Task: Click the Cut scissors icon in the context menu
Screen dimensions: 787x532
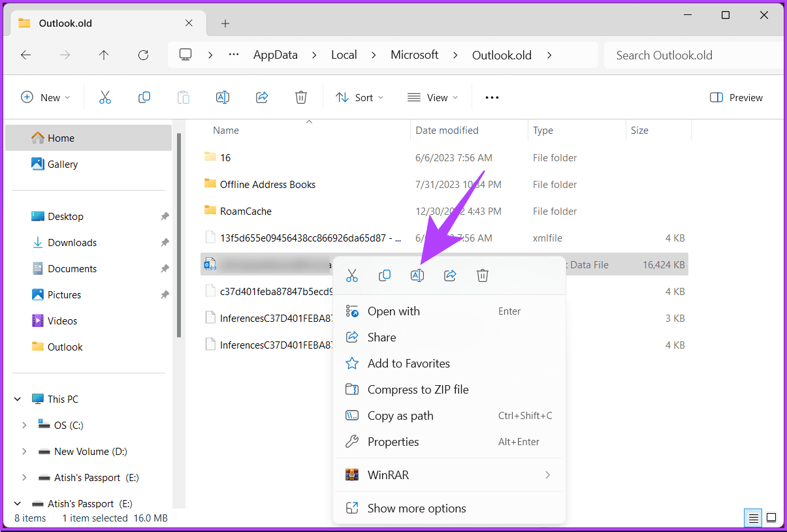Action: coord(352,275)
